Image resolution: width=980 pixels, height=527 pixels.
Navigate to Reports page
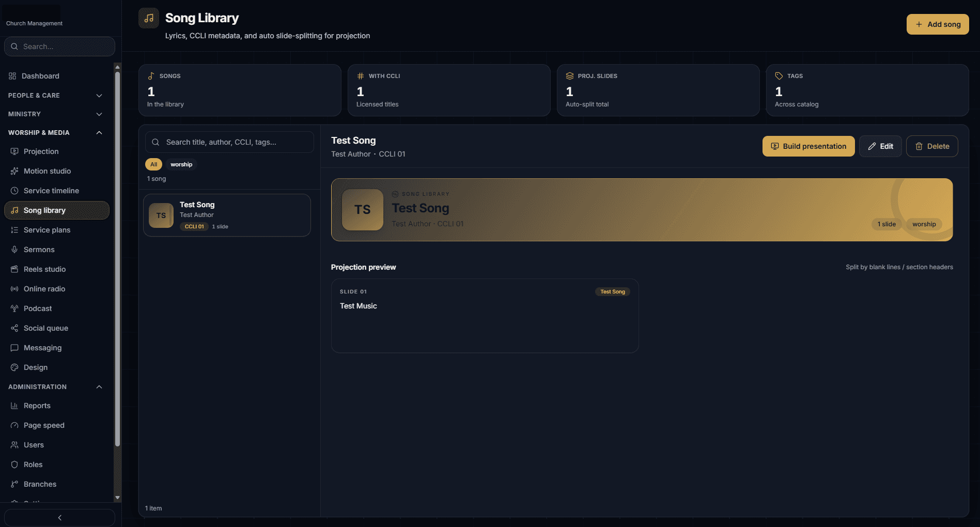57,406
